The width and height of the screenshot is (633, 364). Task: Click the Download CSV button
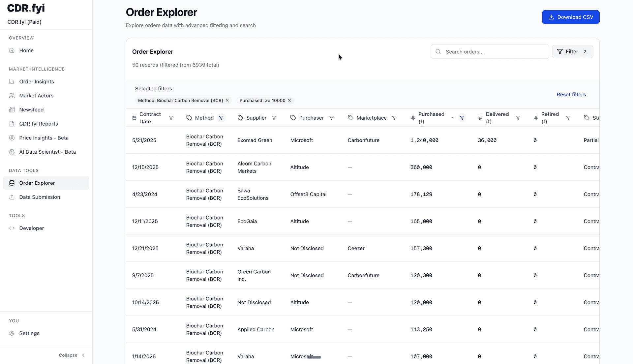[570, 17]
